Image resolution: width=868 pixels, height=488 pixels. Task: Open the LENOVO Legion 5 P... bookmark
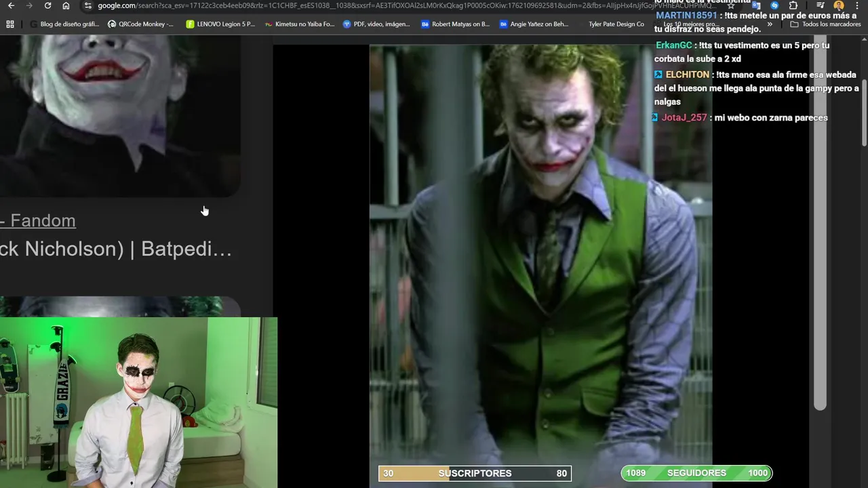[220, 24]
